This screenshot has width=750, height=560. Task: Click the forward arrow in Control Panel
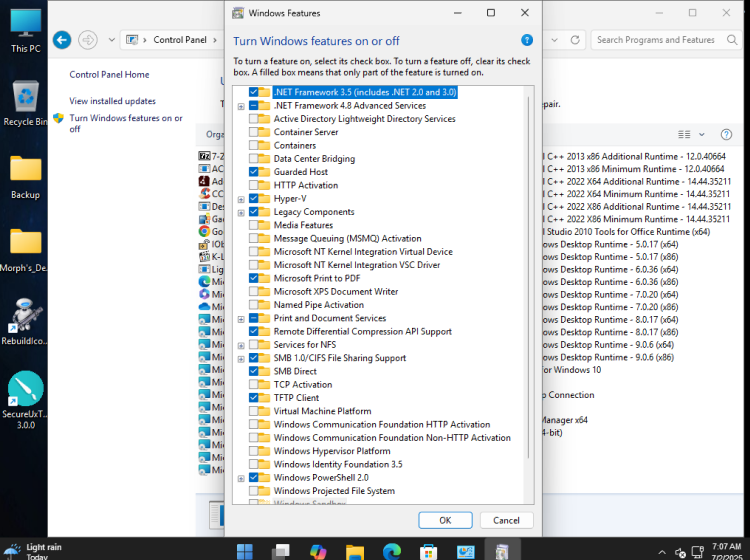click(x=88, y=40)
